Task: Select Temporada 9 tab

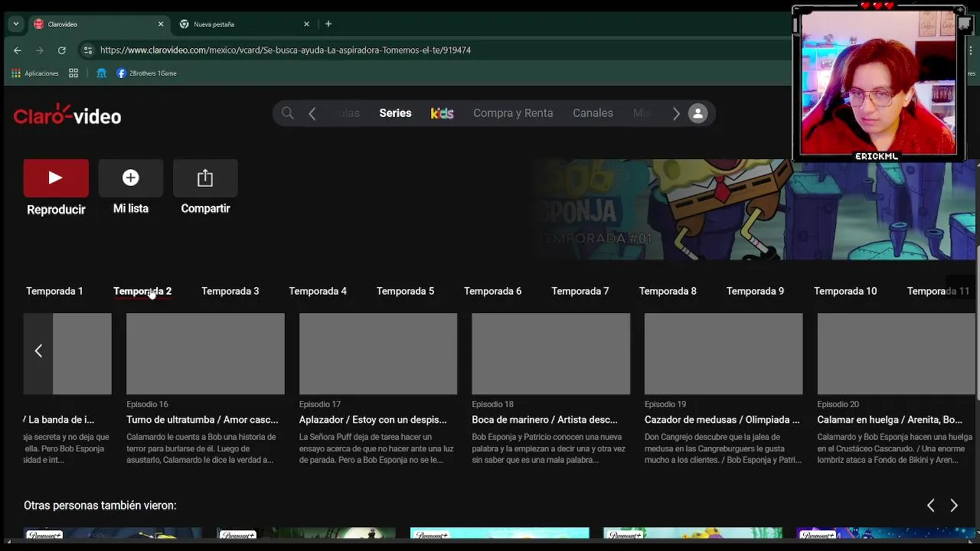Action: point(755,291)
